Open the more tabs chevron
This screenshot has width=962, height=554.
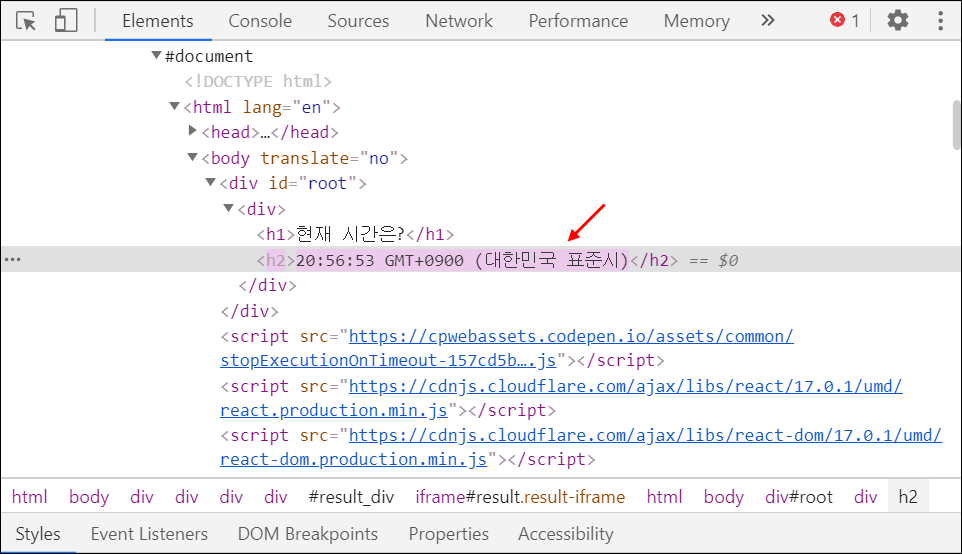point(768,20)
